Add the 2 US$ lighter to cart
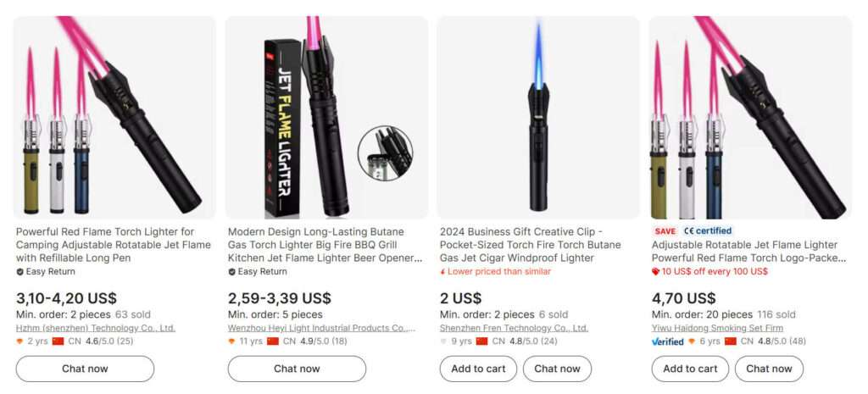The image size is (868, 394). point(478,369)
